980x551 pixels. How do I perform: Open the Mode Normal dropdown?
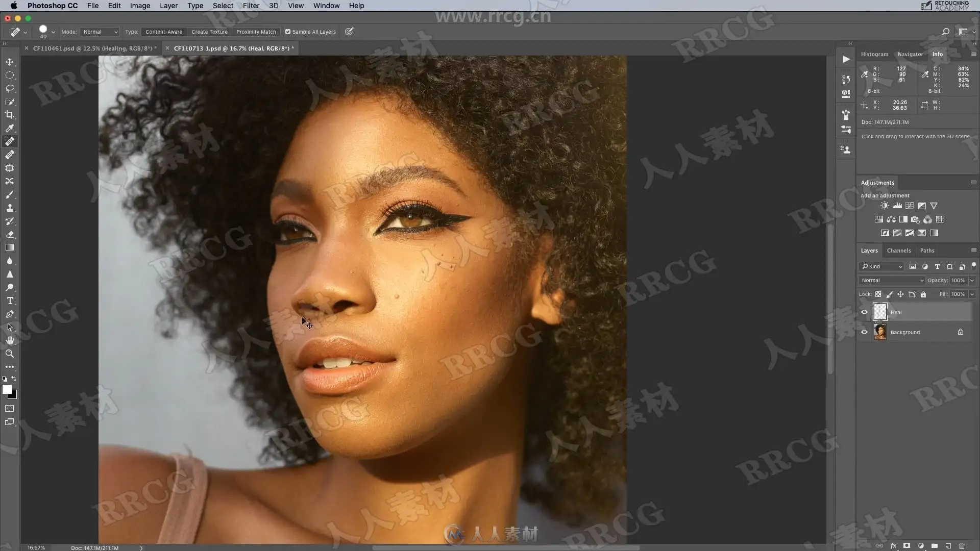click(100, 32)
